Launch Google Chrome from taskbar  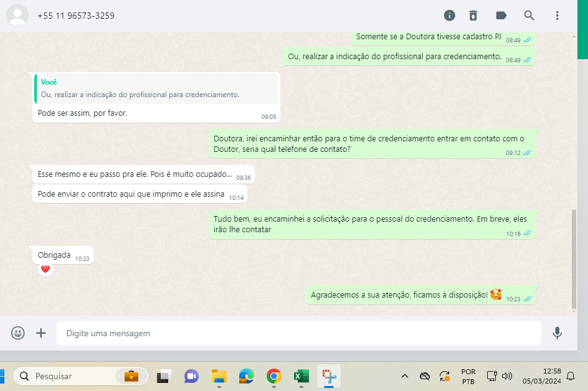point(273,376)
